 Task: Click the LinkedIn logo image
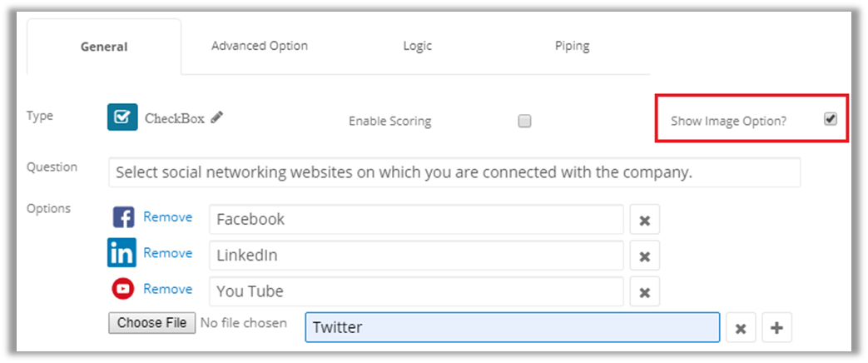coord(122,253)
